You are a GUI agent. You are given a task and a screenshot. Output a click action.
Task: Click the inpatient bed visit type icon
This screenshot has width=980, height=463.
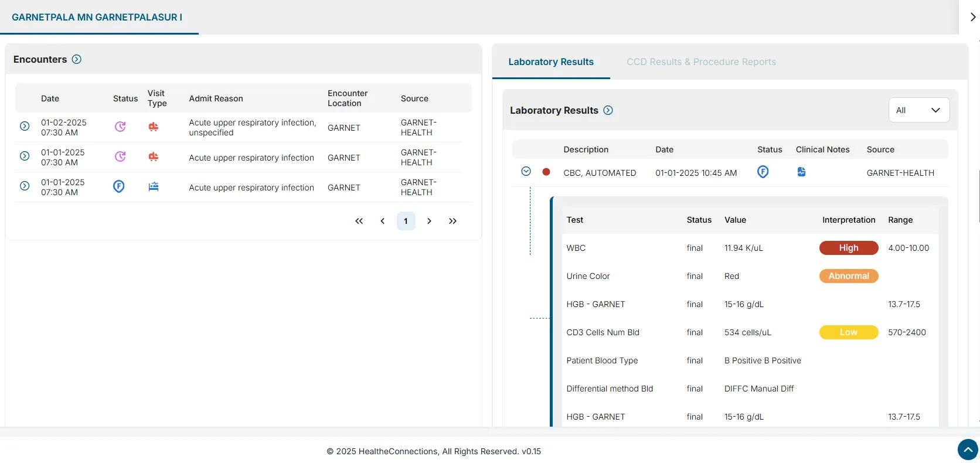pos(154,186)
